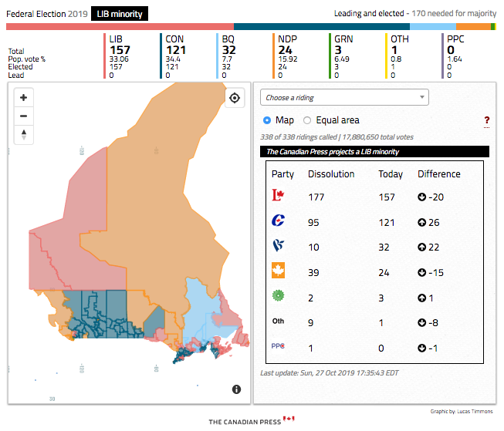This screenshot has height=431, width=504.
Task: Click the Last update timestamp
Action: point(329,373)
